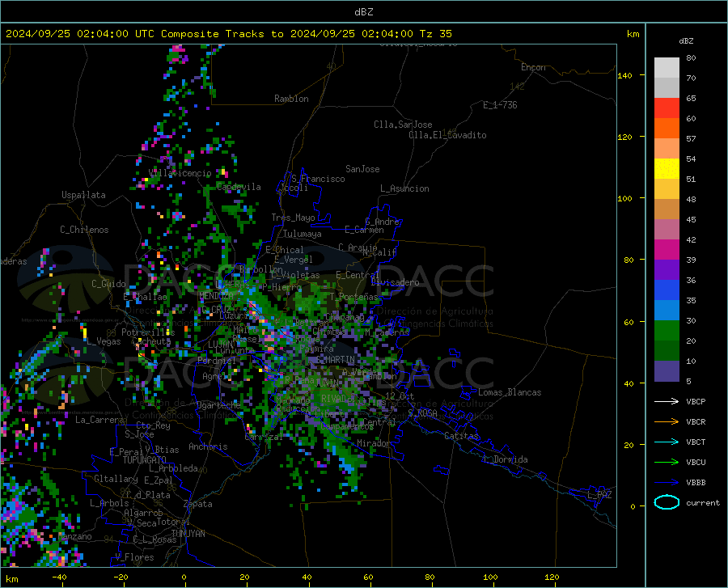This screenshot has height=588, width=728.
Task: Click the 'dBZ' heading above color scale
Action: [686, 40]
